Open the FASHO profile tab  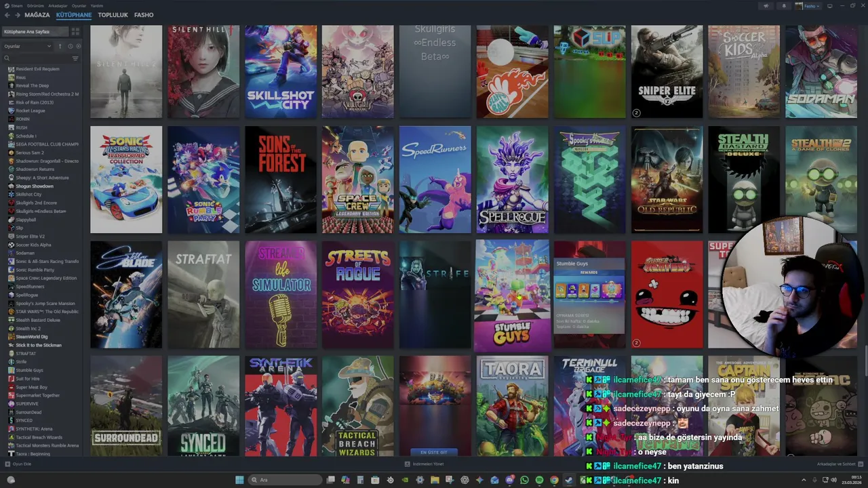[144, 15]
